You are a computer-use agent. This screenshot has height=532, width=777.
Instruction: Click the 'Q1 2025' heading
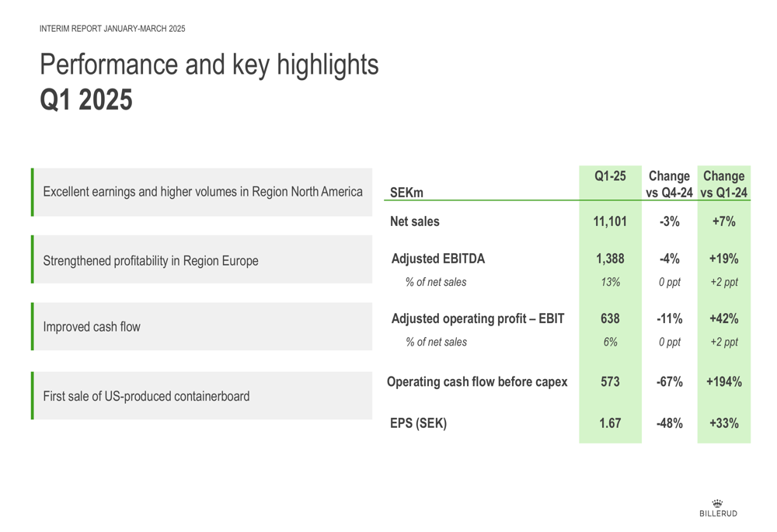pos(86,99)
